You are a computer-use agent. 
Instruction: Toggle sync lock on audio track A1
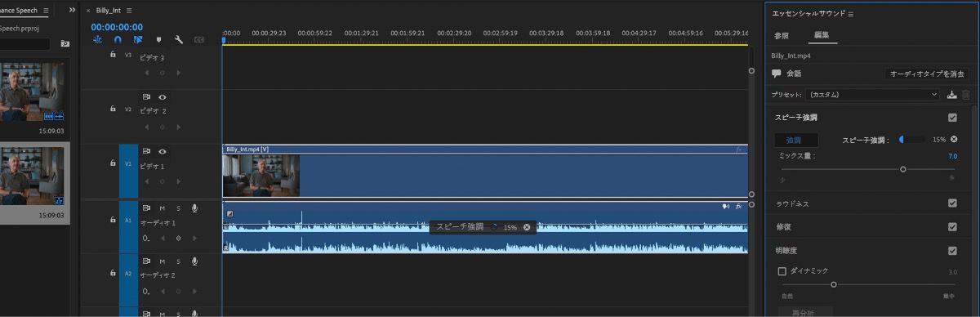pyautogui.click(x=147, y=208)
